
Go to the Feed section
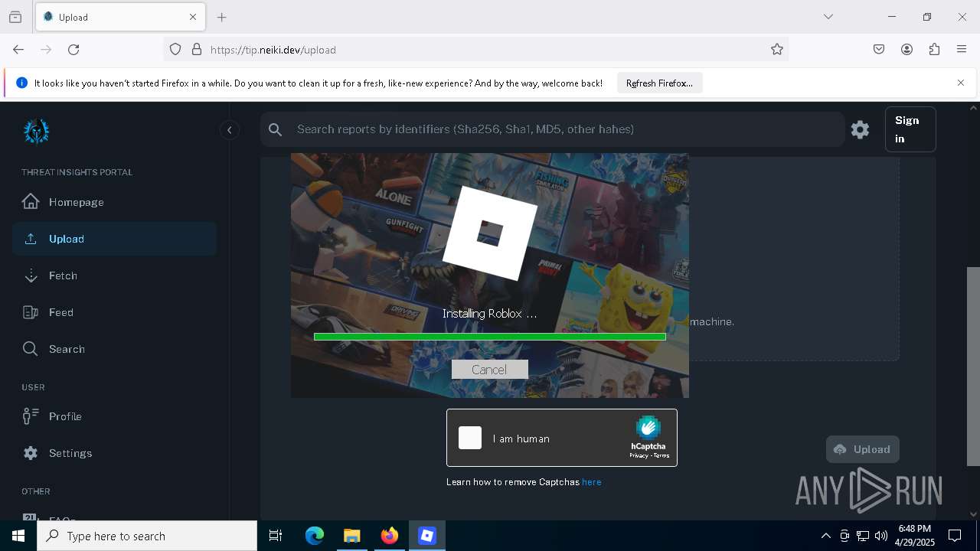[x=114, y=312]
